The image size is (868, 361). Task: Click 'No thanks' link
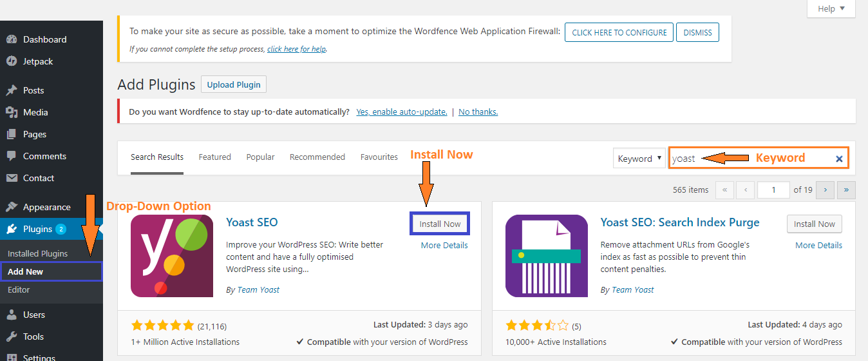point(478,112)
